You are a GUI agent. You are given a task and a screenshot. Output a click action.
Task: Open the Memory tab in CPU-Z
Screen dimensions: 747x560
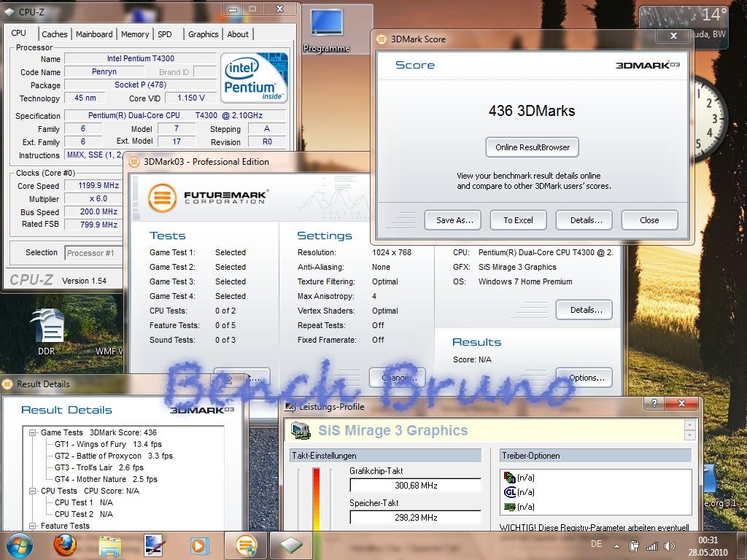(135, 34)
